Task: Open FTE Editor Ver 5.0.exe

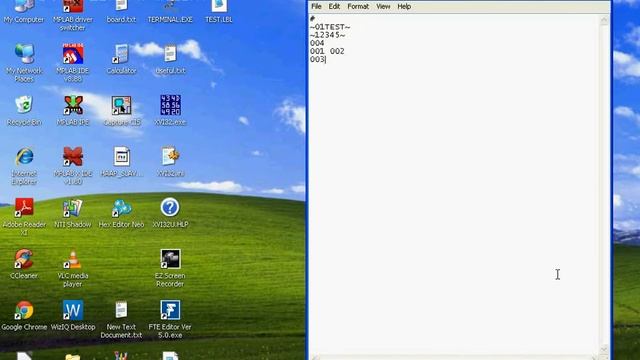Action: pyautogui.click(x=170, y=320)
